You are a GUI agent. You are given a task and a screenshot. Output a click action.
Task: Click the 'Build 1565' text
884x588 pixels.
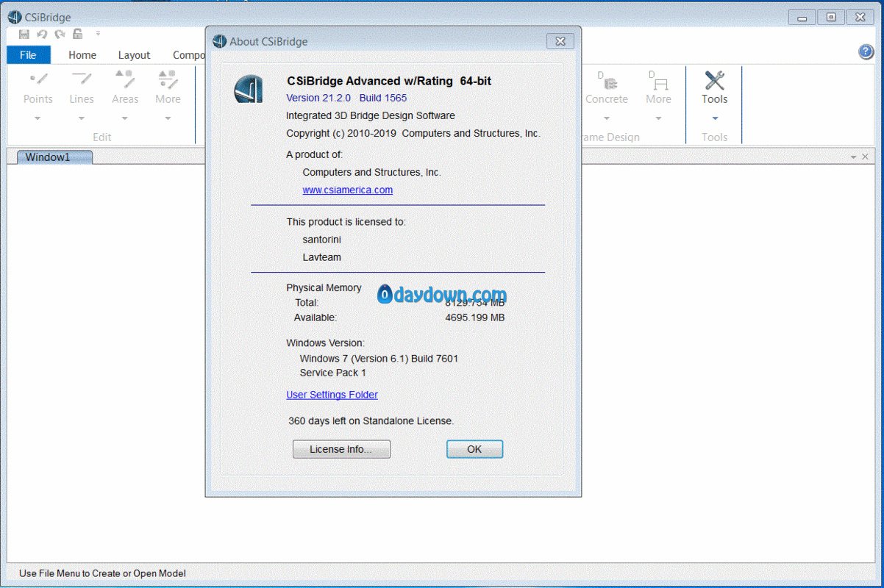tap(383, 98)
